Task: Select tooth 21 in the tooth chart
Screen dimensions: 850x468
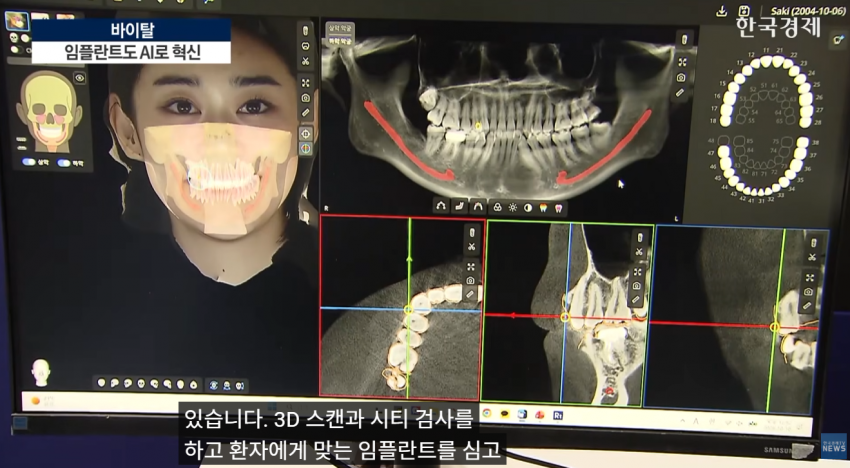Action: 779,61
